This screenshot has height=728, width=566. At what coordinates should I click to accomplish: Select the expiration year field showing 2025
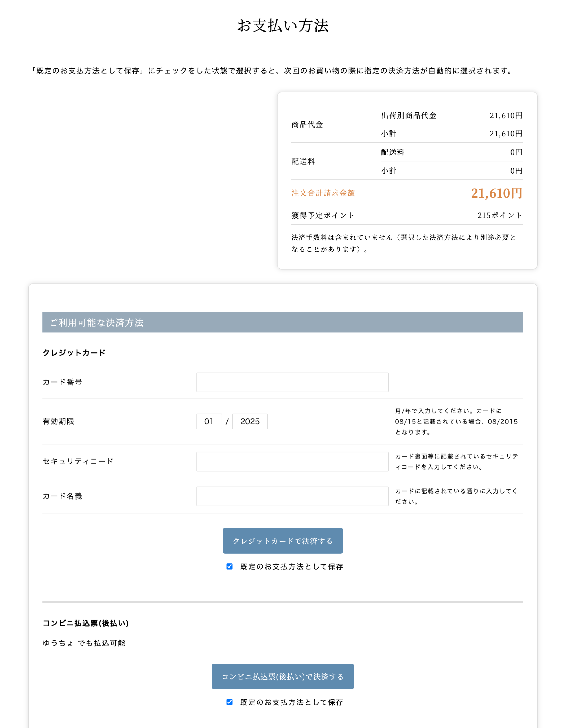coord(250,421)
